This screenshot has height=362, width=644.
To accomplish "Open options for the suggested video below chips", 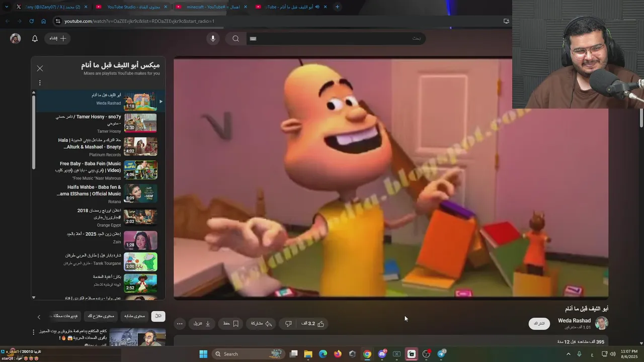I will tap(34, 332).
